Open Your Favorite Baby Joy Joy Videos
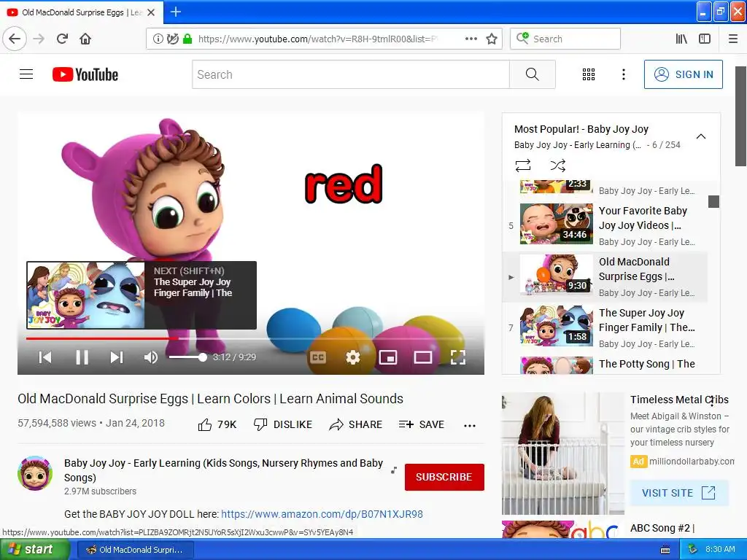 605,225
